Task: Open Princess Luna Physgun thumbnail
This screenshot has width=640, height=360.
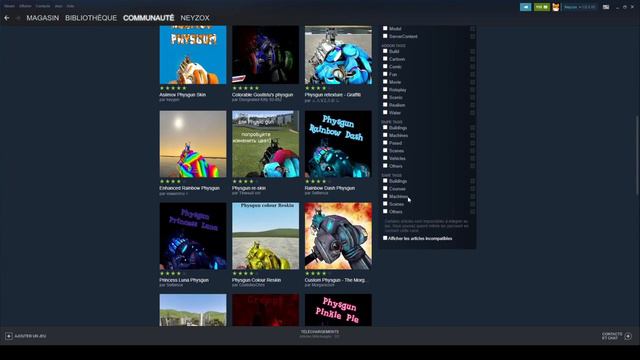Action: [x=193, y=236]
